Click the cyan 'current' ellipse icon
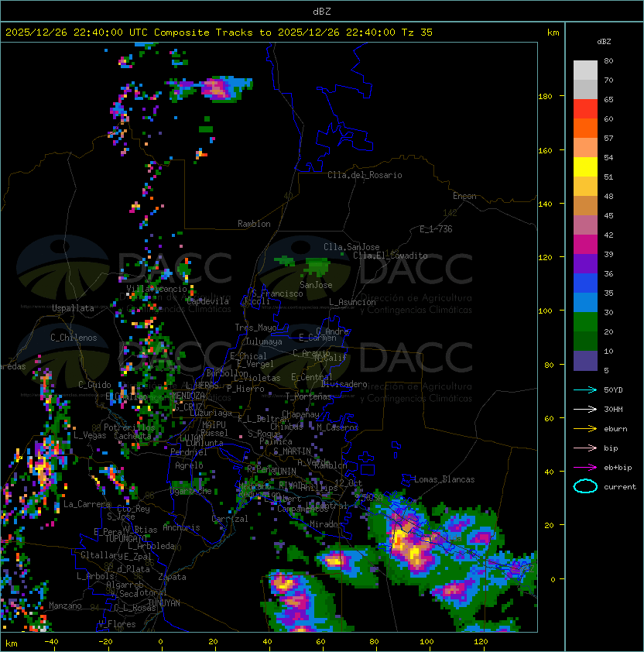This screenshot has height=652, width=644. click(585, 486)
